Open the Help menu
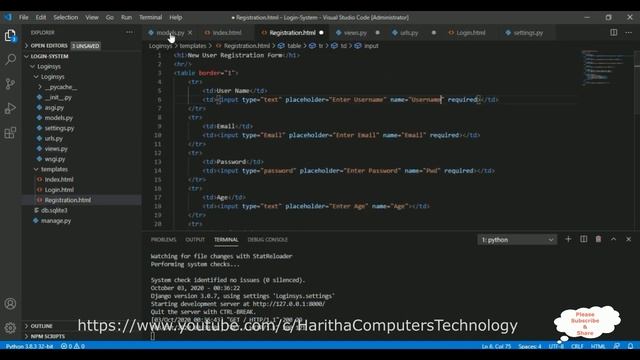Screen dimensions: 640x360 point(176,17)
